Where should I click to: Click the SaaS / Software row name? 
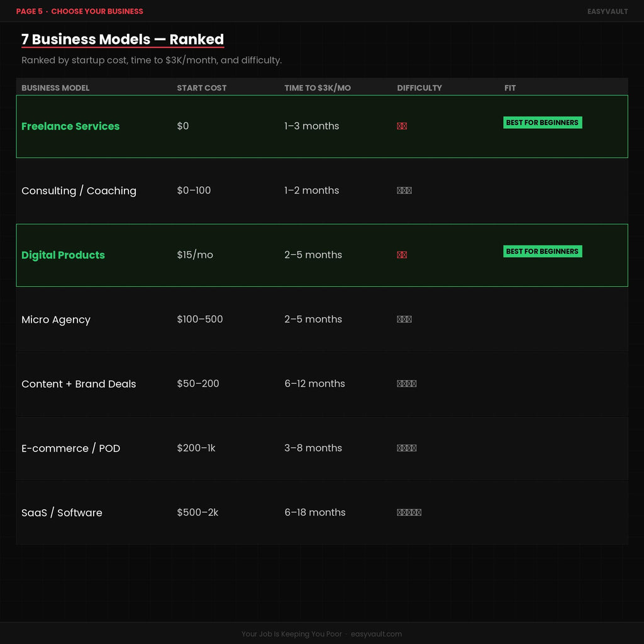[x=62, y=513]
